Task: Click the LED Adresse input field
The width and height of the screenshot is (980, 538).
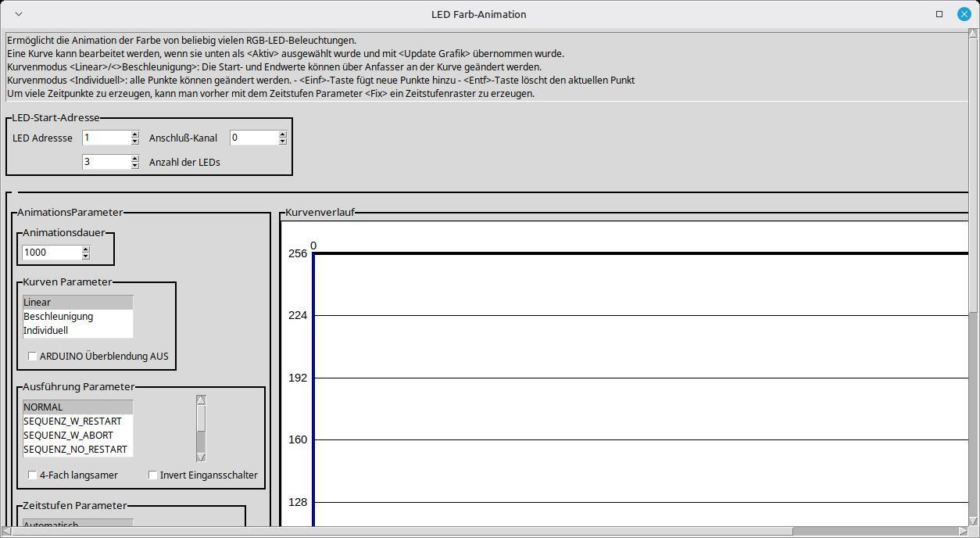Action: click(106, 138)
